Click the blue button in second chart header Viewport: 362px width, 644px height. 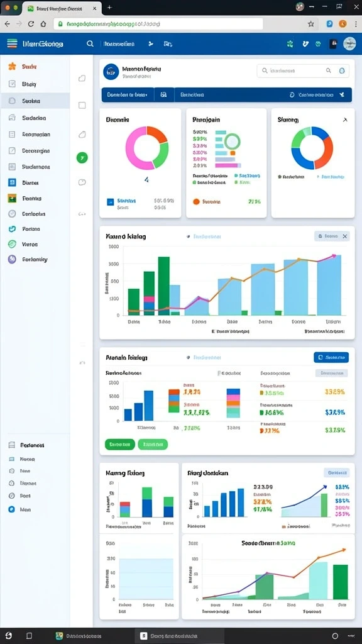(331, 357)
